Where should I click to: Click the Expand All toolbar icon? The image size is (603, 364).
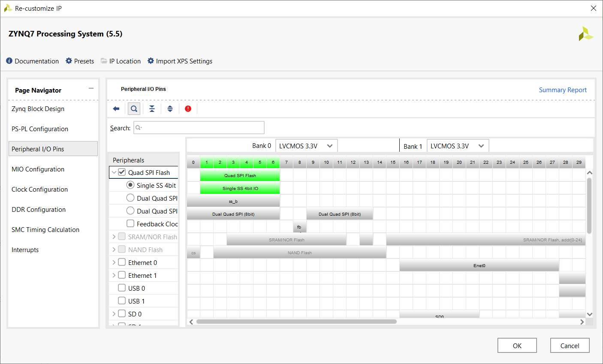(x=170, y=109)
